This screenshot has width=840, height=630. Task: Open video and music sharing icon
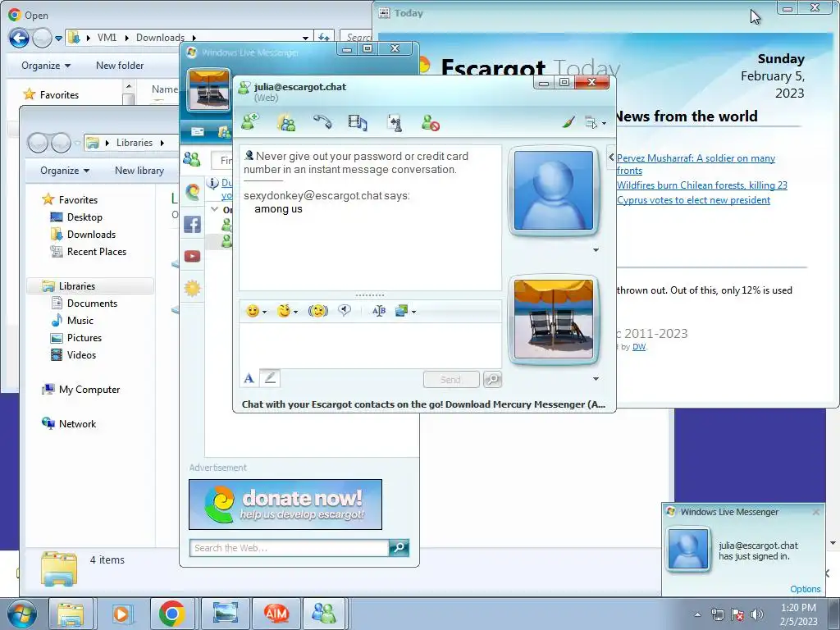coord(358,123)
